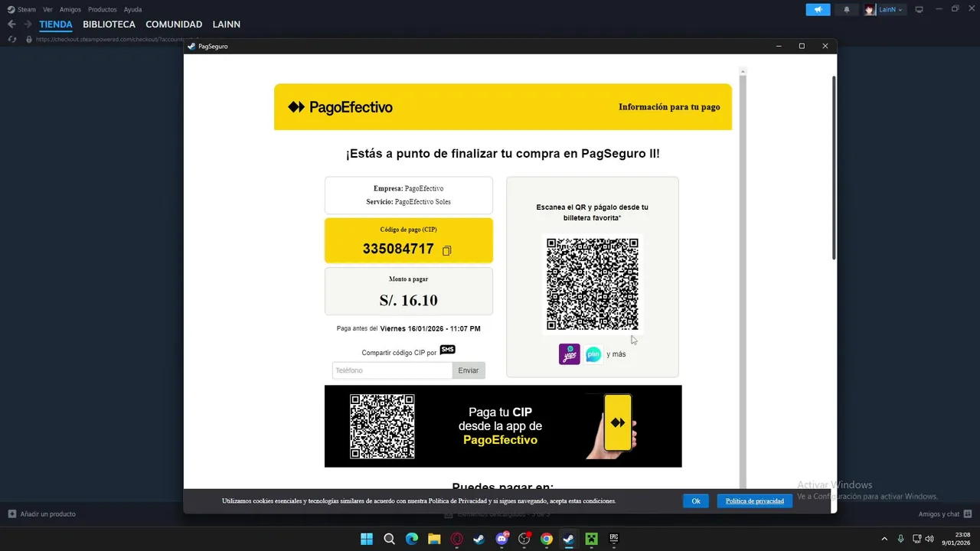
Task: Click the Servicio: PagoEfectivo Soles text
Action: (409, 202)
